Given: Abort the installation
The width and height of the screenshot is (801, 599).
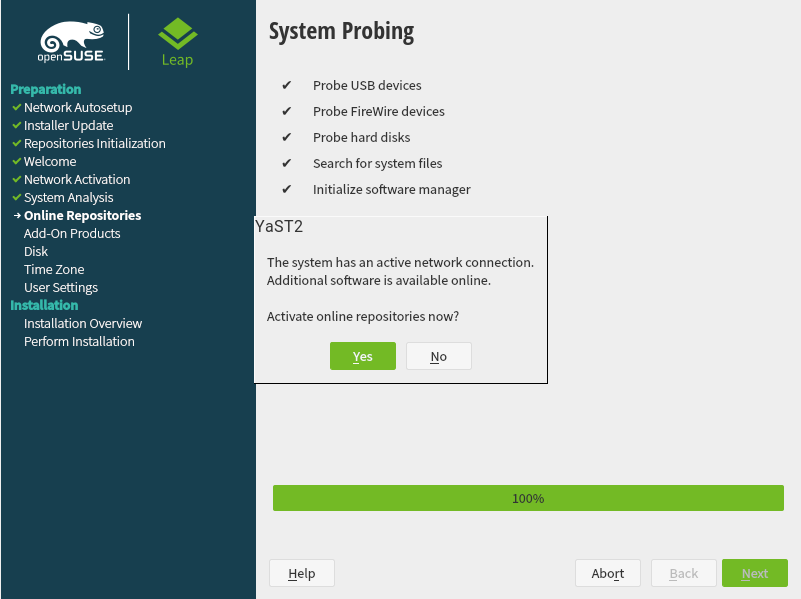Looking at the screenshot, I should (607, 573).
